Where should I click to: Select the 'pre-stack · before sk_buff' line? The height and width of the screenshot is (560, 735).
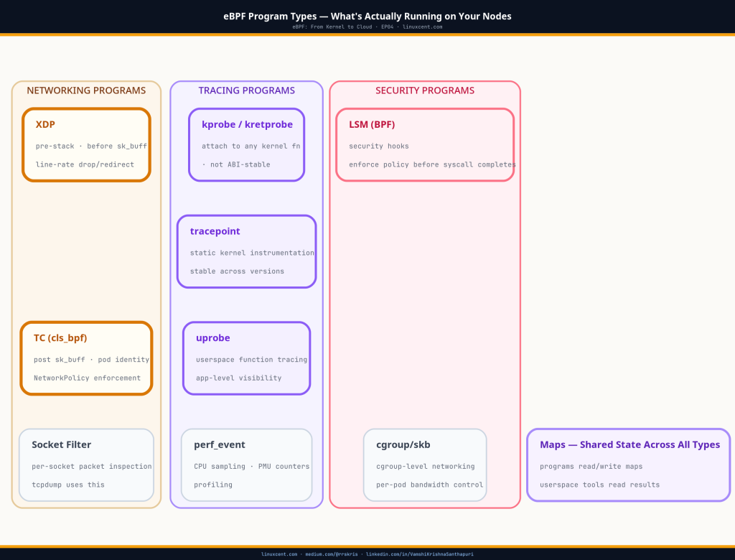click(91, 146)
